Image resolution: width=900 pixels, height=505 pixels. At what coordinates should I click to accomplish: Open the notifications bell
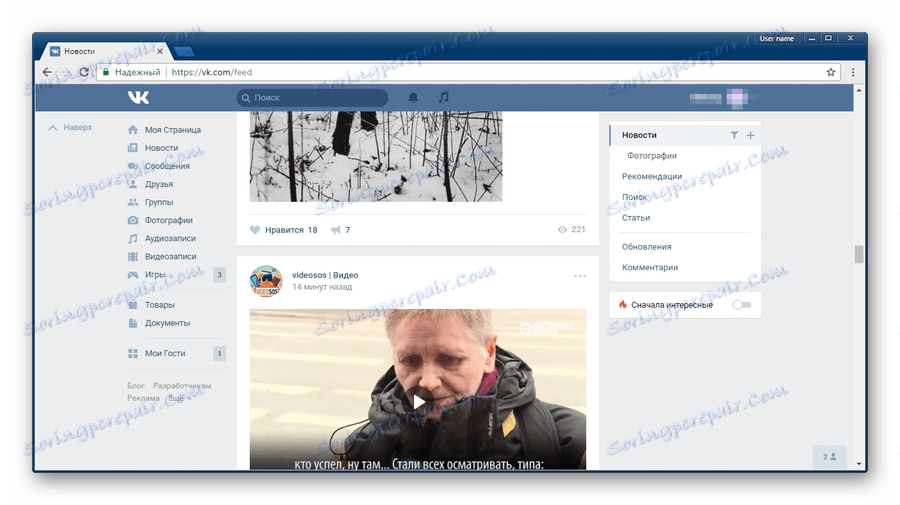tap(413, 98)
